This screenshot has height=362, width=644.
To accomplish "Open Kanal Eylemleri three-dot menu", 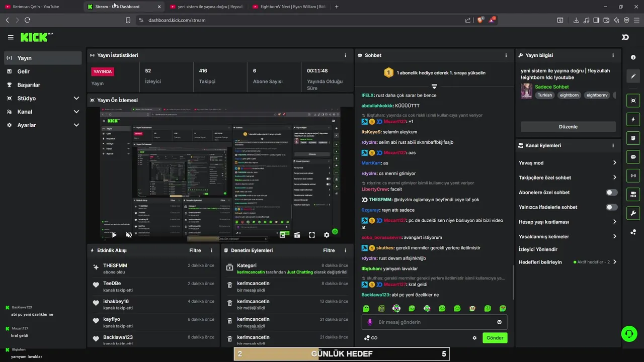I will [613, 145].
